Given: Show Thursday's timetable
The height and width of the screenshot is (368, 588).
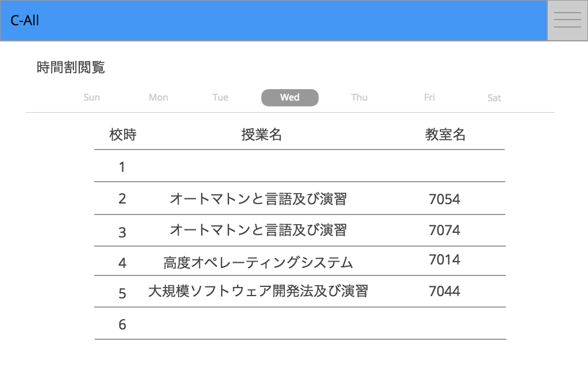Looking at the screenshot, I should pos(359,98).
